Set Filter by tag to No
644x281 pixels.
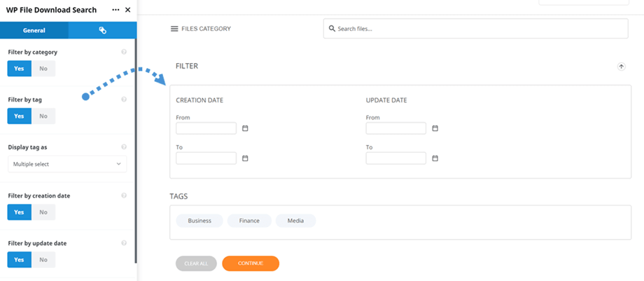pyautogui.click(x=43, y=116)
